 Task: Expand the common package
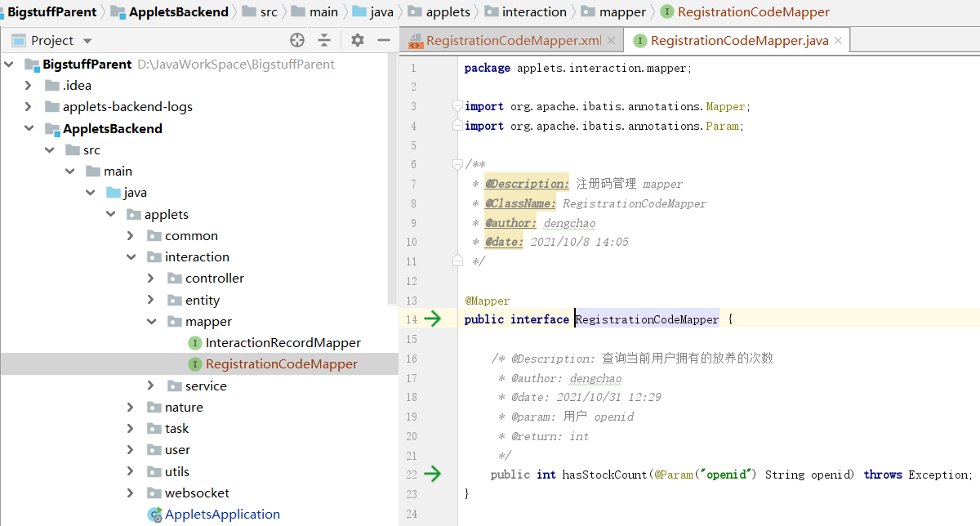click(131, 235)
